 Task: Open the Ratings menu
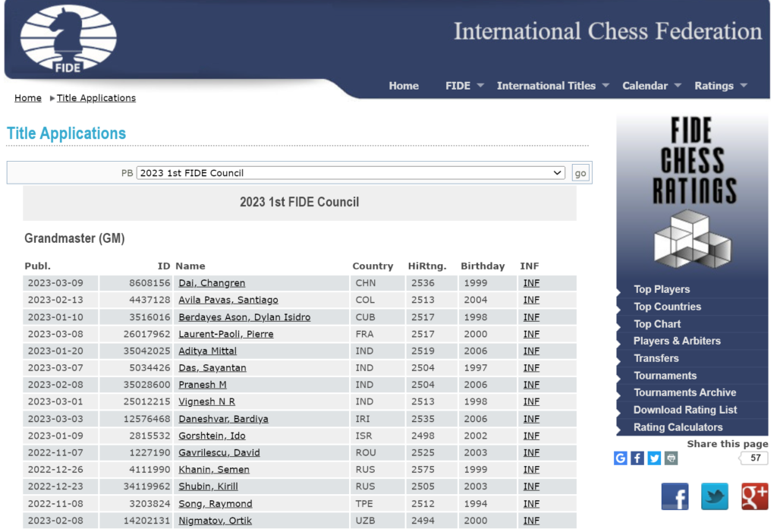(714, 86)
